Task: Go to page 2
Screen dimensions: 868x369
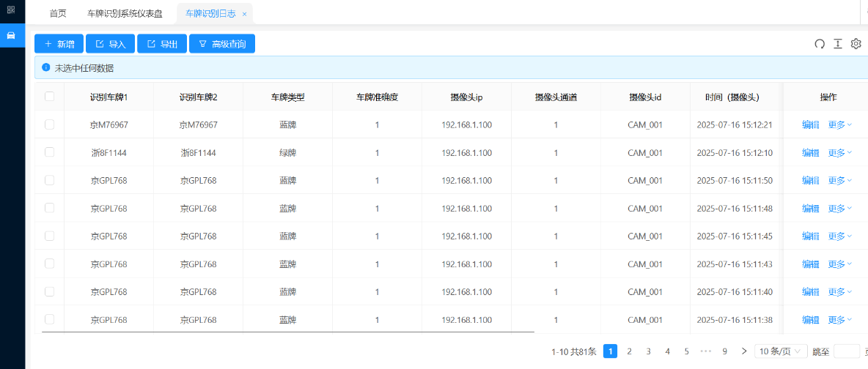Action: [630, 351]
